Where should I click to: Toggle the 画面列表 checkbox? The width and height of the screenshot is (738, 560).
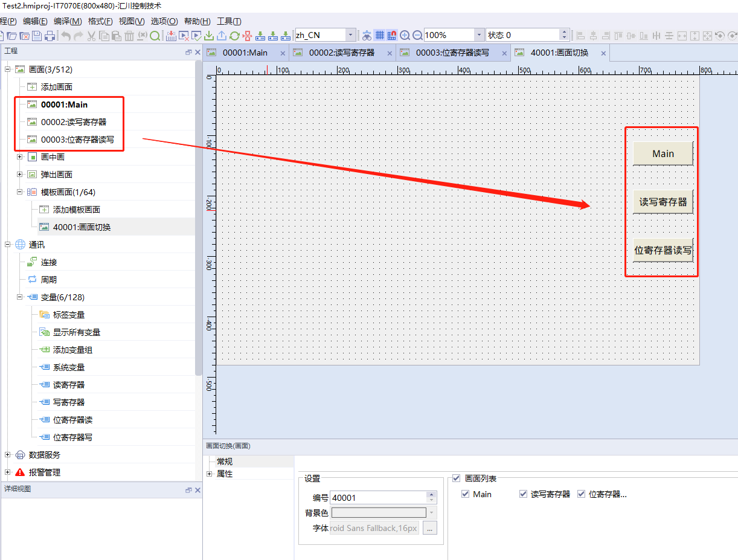coord(456,478)
